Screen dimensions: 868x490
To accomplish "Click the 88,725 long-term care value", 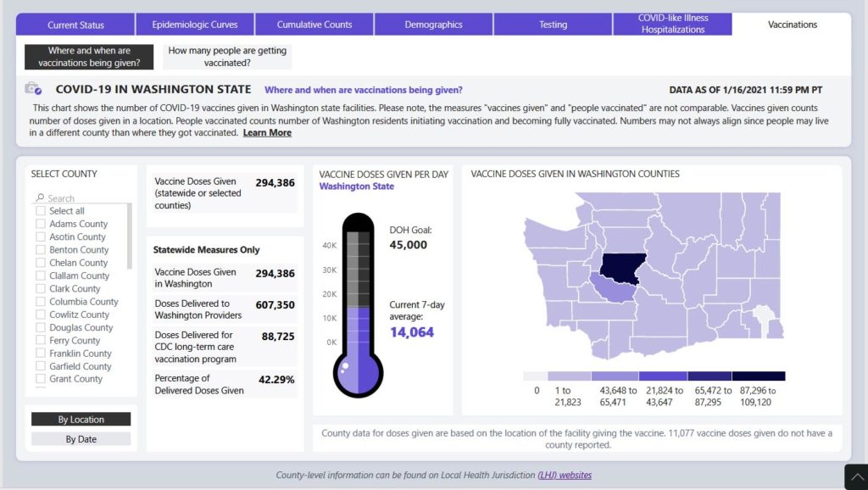I will click(278, 336).
